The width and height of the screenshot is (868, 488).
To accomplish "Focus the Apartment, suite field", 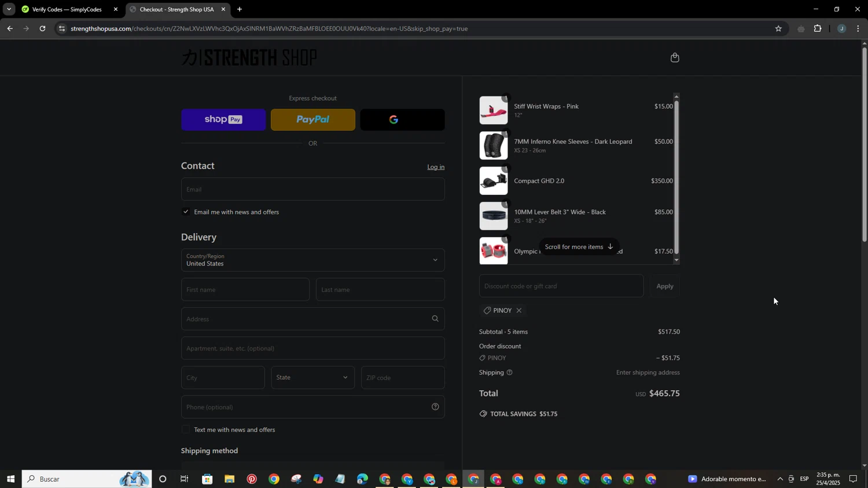I will (x=313, y=348).
